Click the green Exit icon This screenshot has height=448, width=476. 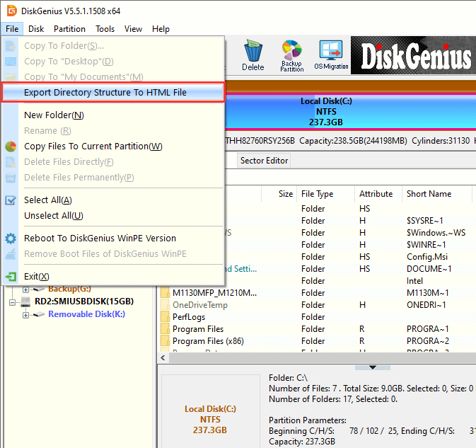pyautogui.click(x=11, y=277)
